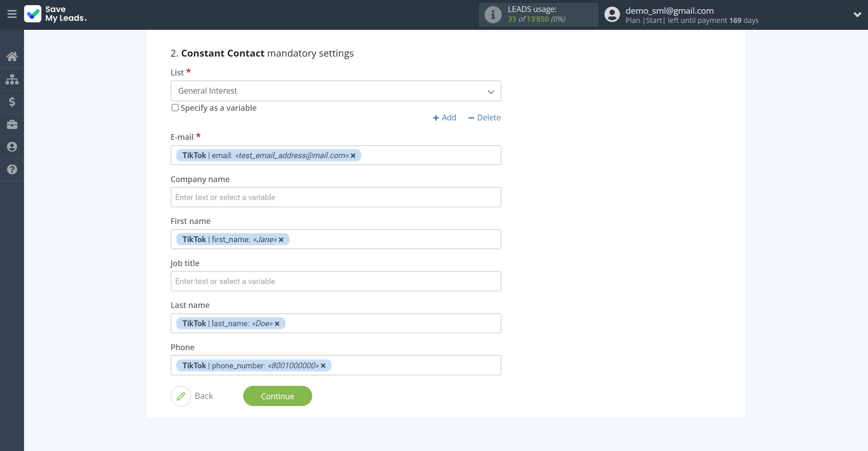Click the LEADS usage 33 of 13'850 text
868x451 pixels.
coord(537,19)
